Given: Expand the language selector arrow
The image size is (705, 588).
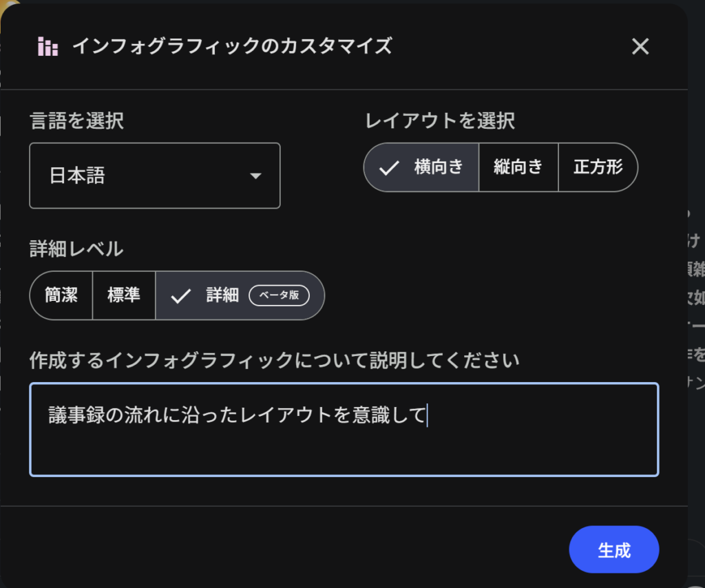Looking at the screenshot, I should 255,176.
